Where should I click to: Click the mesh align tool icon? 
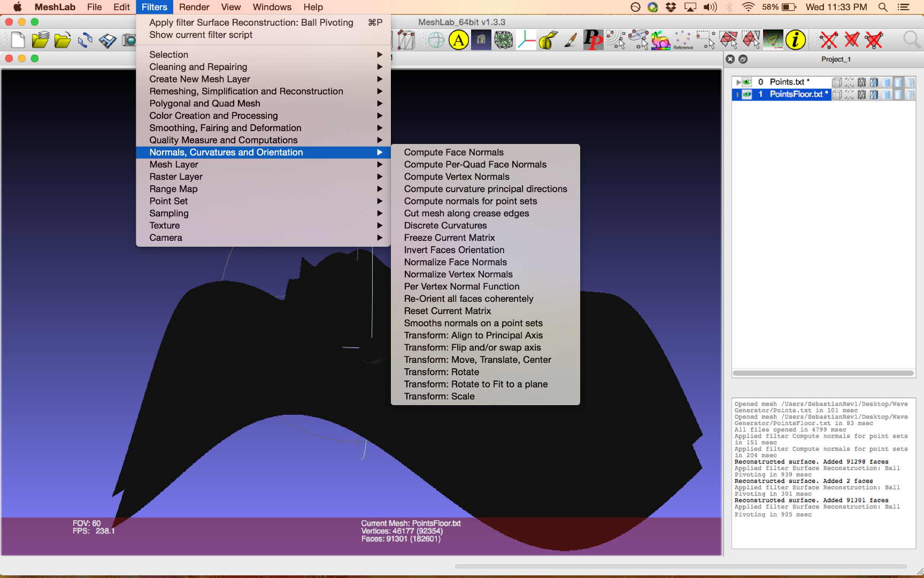pyautogui.click(x=504, y=40)
